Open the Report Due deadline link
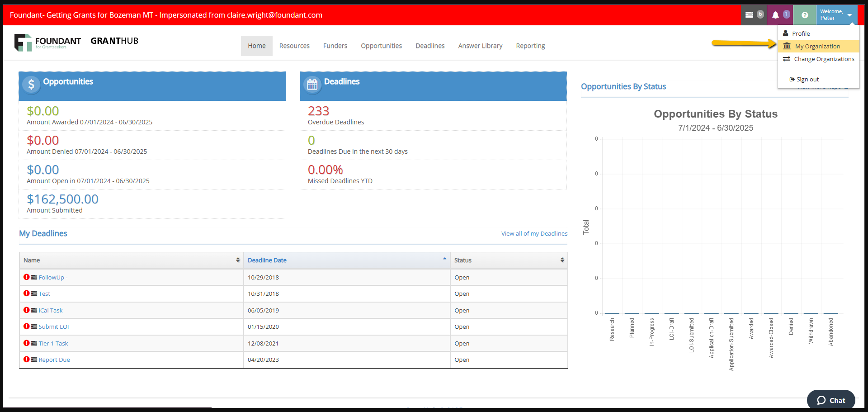The height and width of the screenshot is (412, 868). click(x=54, y=360)
